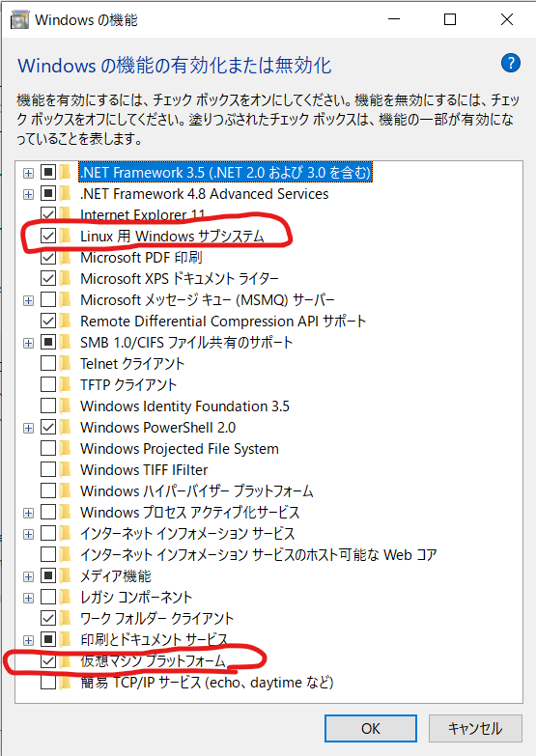Select .NET Framework 4.8 Advanced Services item

point(204,194)
